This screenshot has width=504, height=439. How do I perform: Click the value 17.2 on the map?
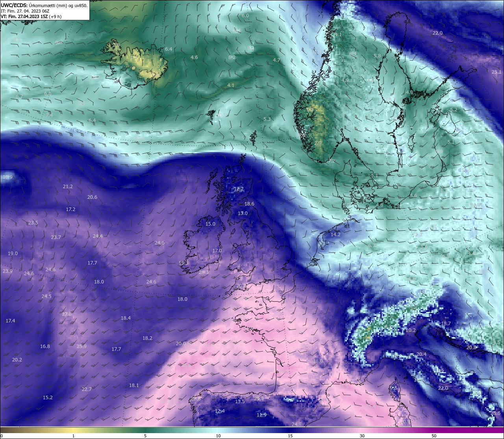click(x=70, y=209)
